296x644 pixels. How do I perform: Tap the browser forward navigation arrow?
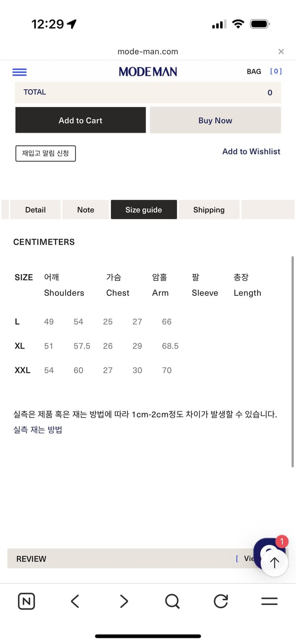tap(124, 601)
